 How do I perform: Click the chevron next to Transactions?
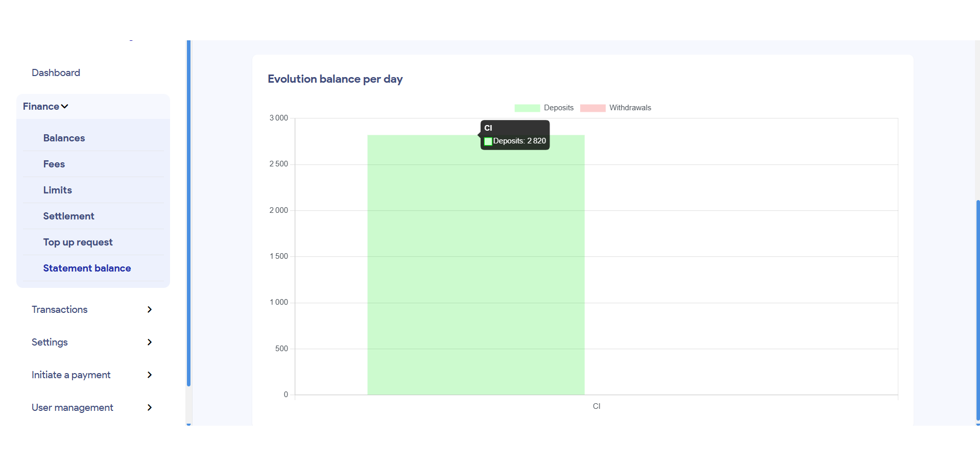coord(150,309)
